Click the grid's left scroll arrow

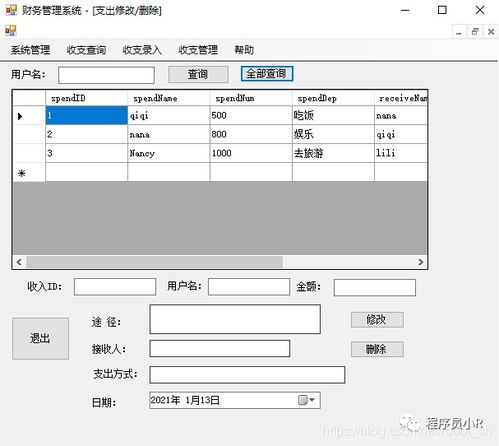[x=19, y=262]
